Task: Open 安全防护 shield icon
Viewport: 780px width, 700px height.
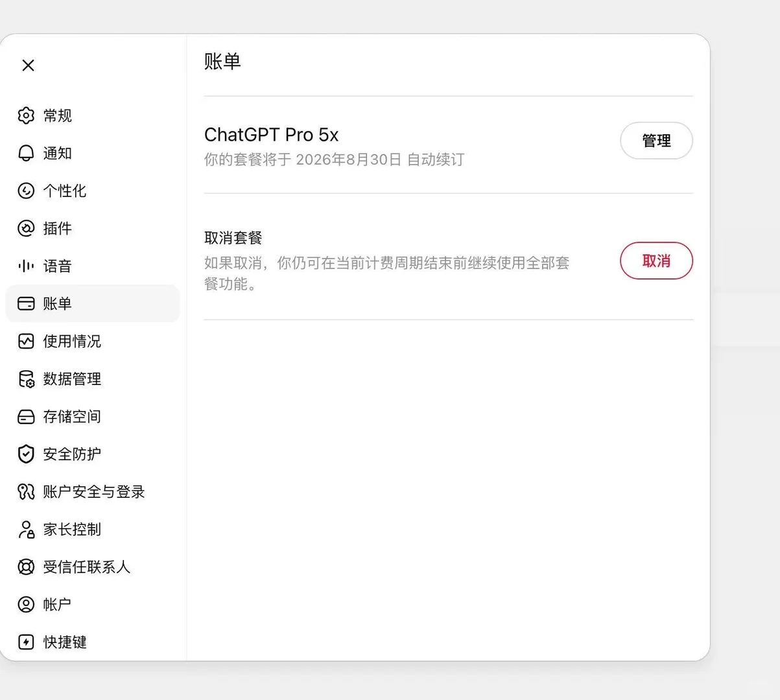Action: 26,454
